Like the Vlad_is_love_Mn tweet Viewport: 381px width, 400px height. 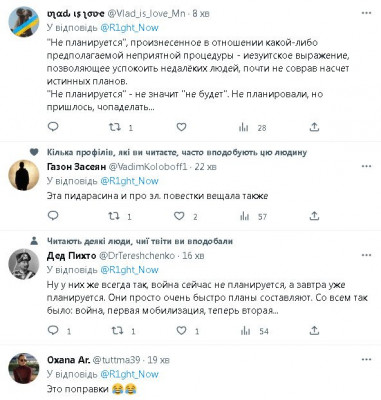[181, 127]
